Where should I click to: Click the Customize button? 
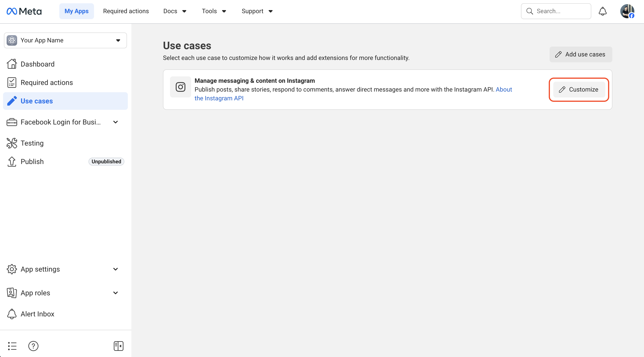click(x=579, y=89)
